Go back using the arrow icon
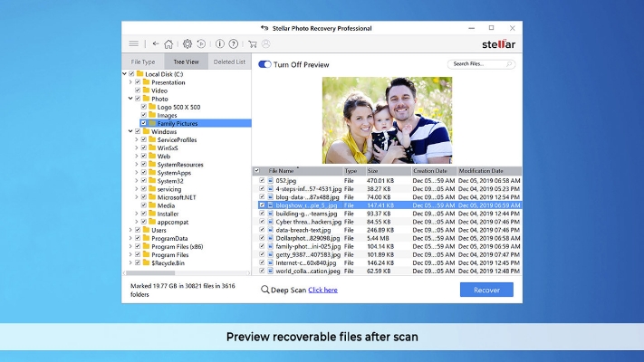 pos(156,43)
